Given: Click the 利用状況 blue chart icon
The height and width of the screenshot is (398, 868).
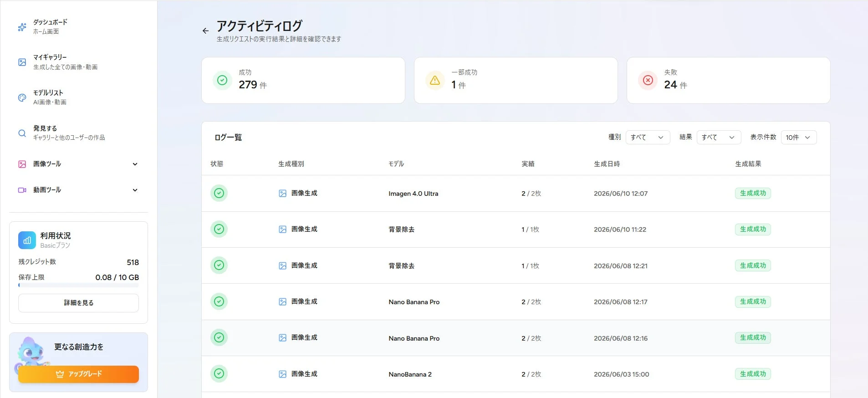Looking at the screenshot, I should tap(27, 240).
